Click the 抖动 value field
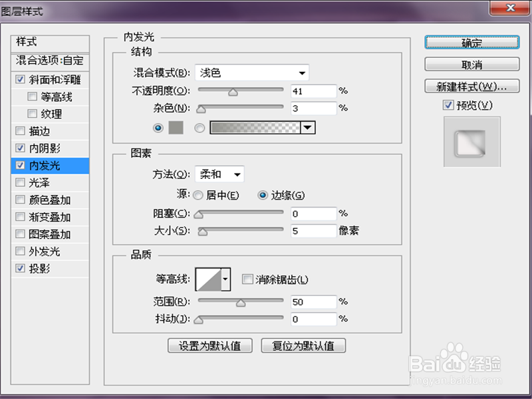This screenshot has width=532, height=399. [x=314, y=319]
